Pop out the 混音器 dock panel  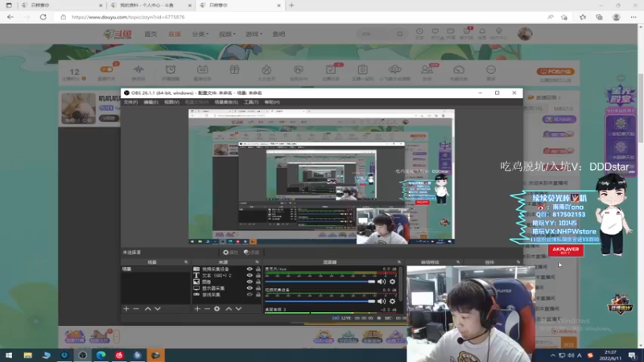coord(398,262)
